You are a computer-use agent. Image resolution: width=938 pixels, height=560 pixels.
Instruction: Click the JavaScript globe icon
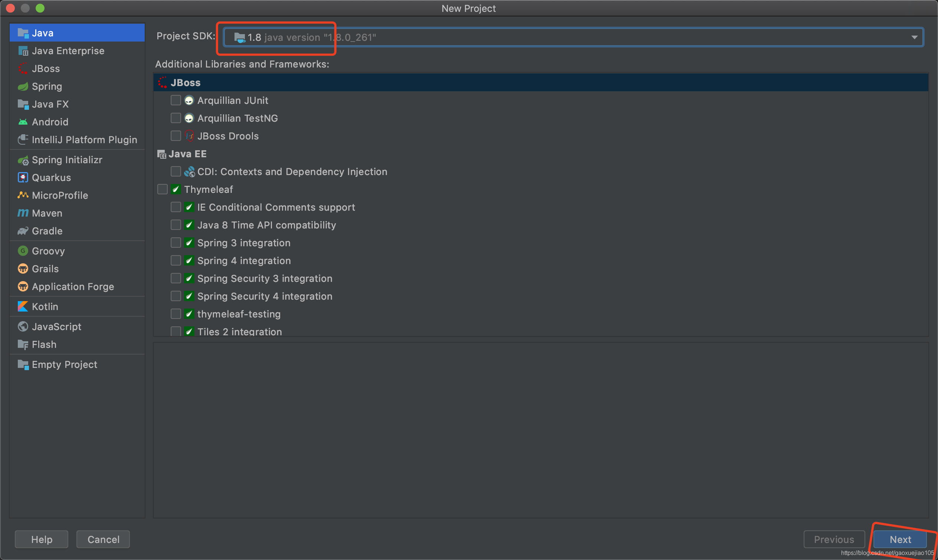(x=23, y=326)
